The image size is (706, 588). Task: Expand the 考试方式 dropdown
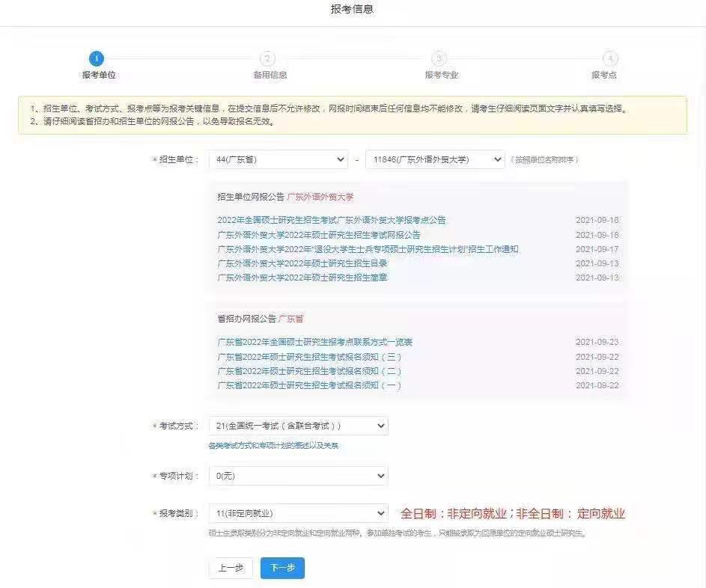(x=297, y=425)
